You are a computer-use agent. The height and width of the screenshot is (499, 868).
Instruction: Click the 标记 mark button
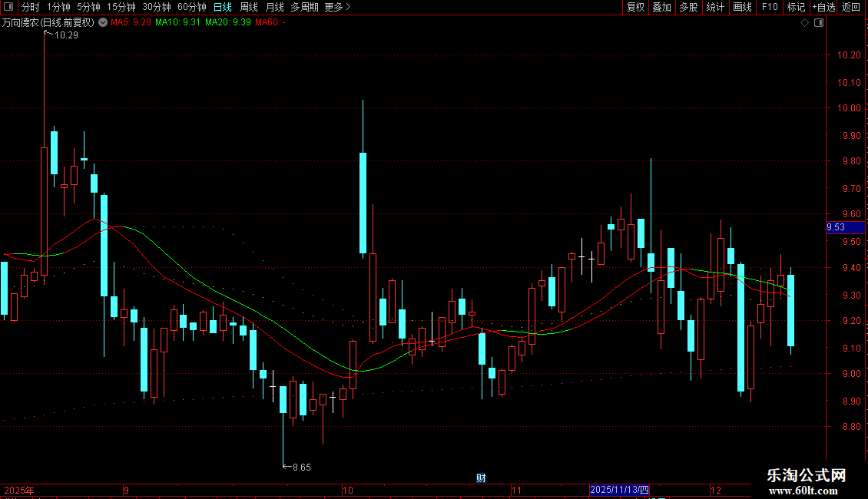796,7
